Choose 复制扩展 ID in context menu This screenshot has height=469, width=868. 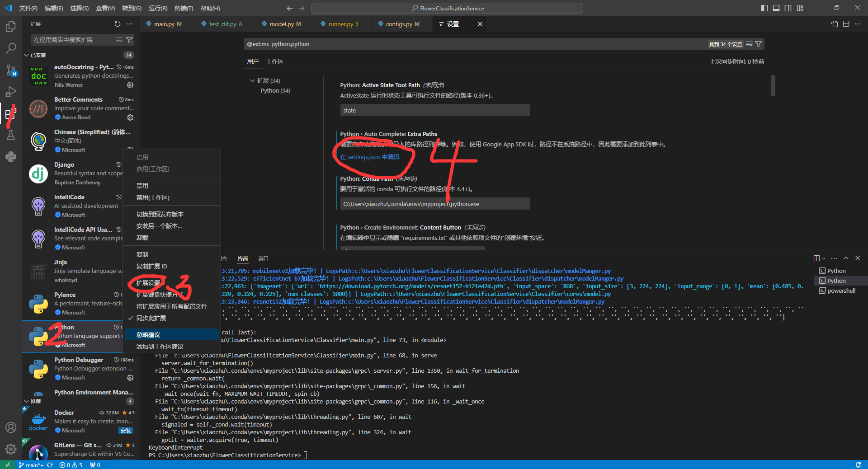point(172,266)
